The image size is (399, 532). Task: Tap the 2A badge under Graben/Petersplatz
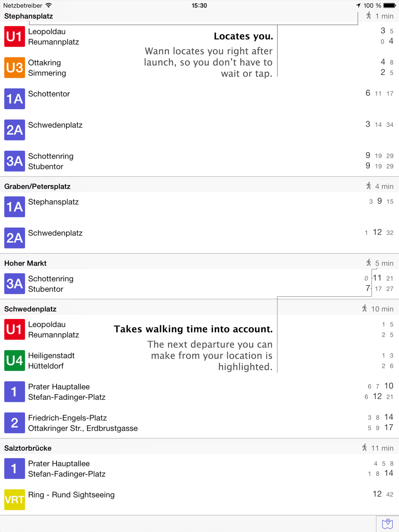pyautogui.click(x=14, y=238)
